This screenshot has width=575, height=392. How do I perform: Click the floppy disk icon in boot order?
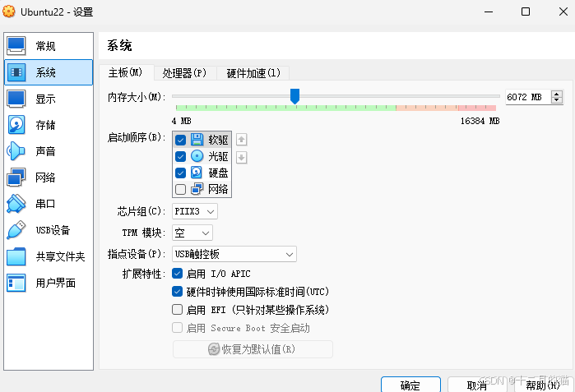coord(197,140)
